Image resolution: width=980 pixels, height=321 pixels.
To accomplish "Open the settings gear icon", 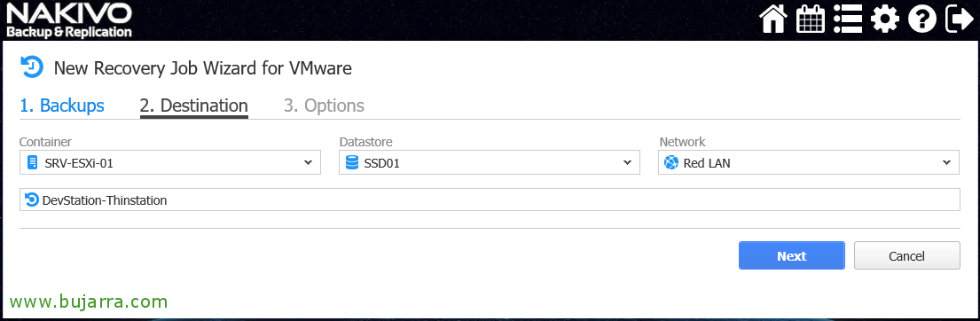I will pyautogui.click(x=885, y=20).
